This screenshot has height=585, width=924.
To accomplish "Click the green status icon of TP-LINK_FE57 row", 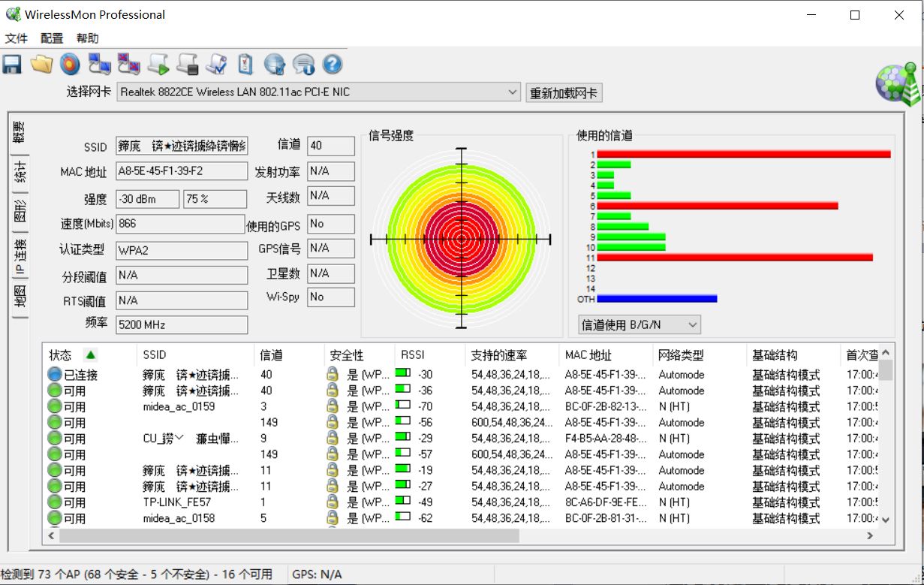I will 55,502.
